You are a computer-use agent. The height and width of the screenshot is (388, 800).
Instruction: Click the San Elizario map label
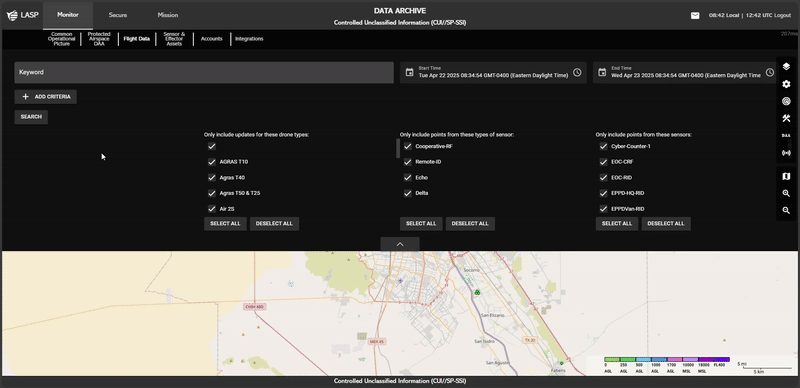[x=493, y=316]
